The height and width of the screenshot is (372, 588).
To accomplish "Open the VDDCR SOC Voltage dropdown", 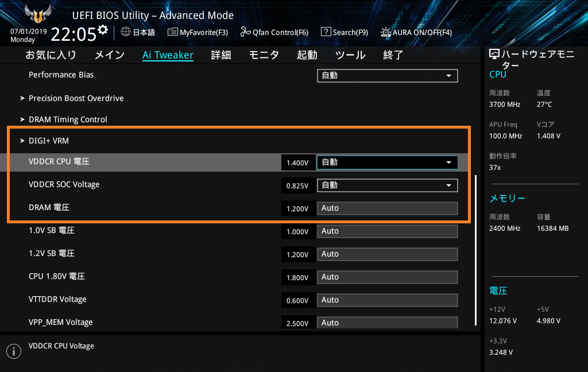I will (x=388, y=185).
